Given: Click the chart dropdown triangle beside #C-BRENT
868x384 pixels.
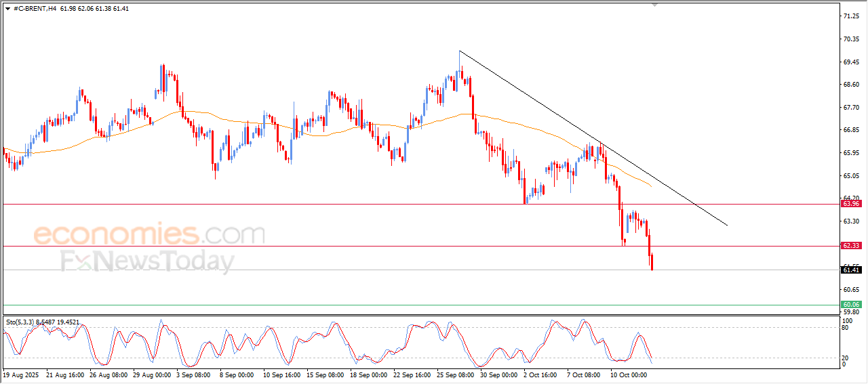Looking at the screenshot, I should [x=7, y=9].
